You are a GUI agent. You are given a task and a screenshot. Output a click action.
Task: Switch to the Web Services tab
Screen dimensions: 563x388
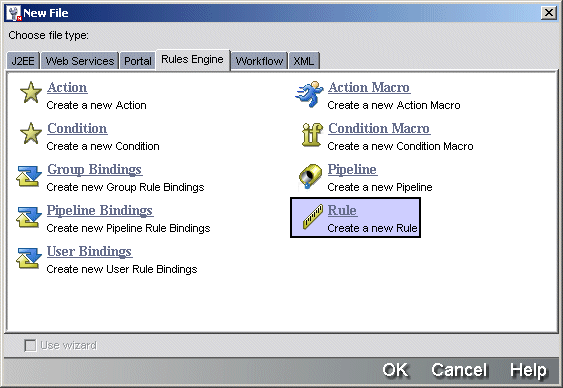pos(80,61)
